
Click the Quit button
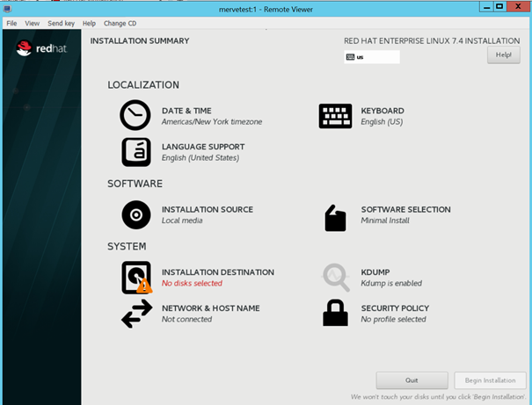412,380
